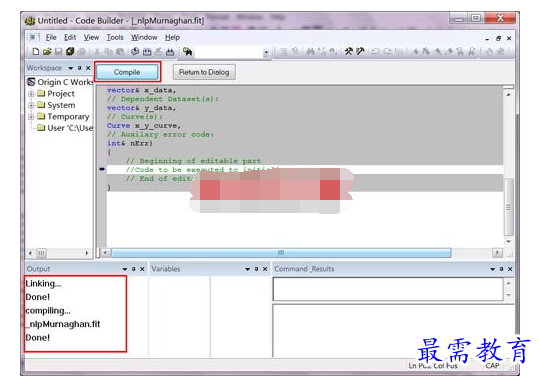Restore the inner document window
Viewport: 539px width, 382px height.
pyautogui.click(x=498, y=39)
